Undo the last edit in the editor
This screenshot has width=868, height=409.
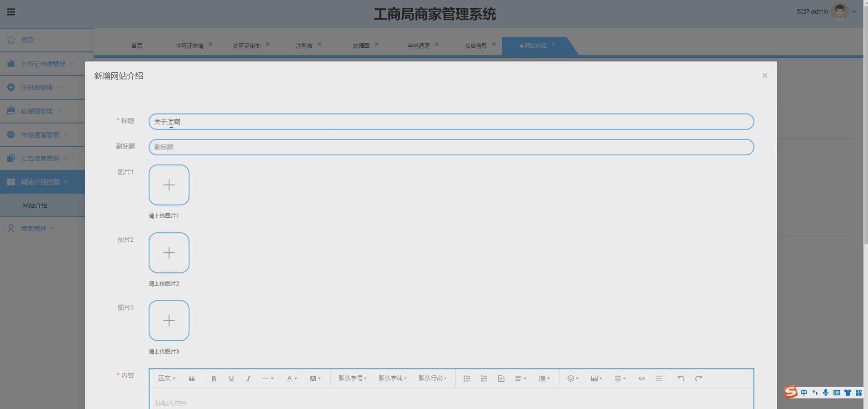pos(681,378)
